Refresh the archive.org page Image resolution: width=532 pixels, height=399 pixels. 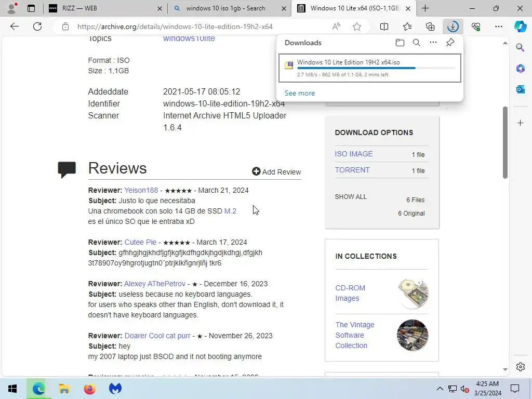coord(37,26)
